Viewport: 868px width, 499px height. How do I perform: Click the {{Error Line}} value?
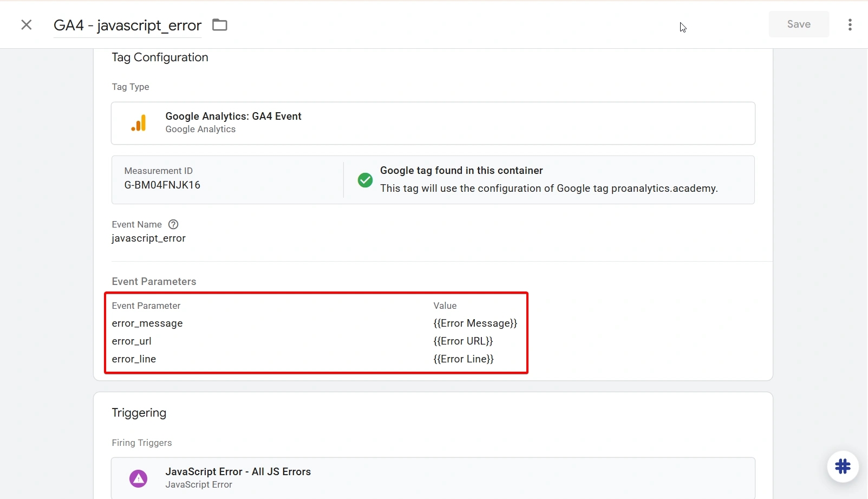click(464, 359)
